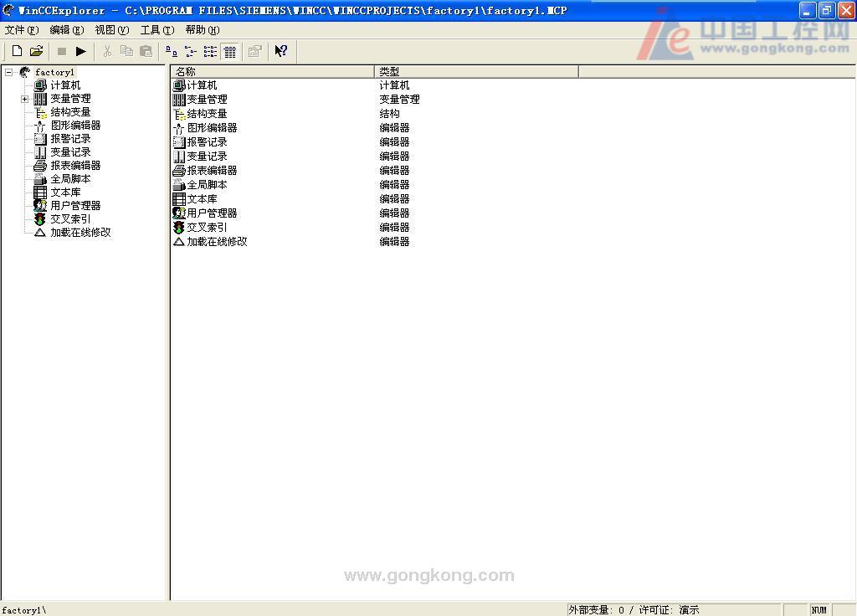
Task: Open the 帮助(H) menu
Action: 203,30
